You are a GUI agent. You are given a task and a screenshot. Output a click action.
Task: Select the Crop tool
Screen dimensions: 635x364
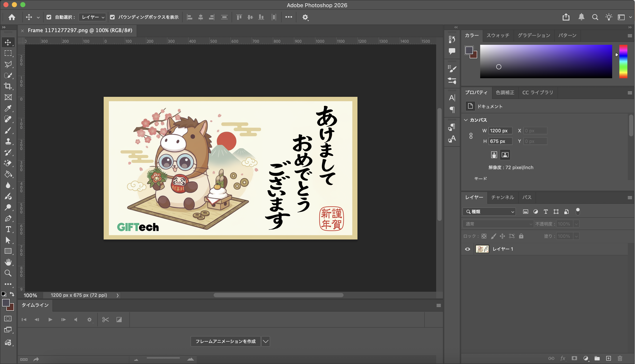click(8, 86)
